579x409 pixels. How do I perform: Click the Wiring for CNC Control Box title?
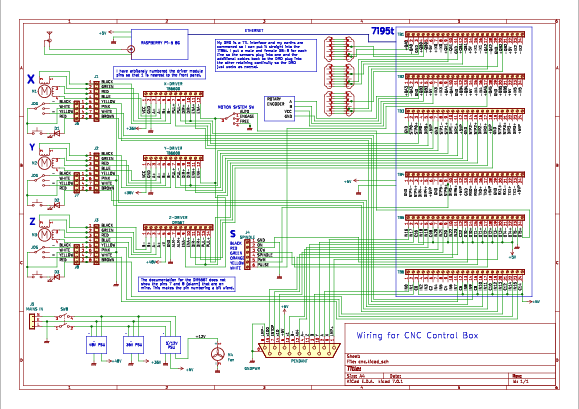coord(417,336)
